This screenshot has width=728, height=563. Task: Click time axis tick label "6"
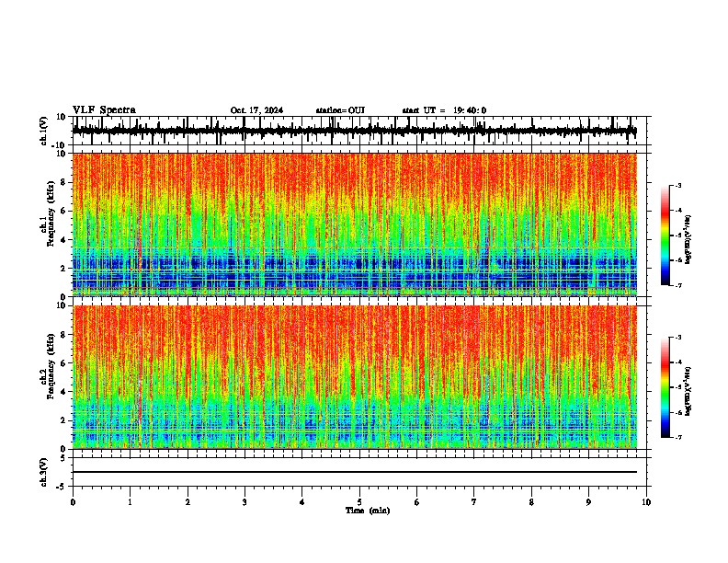tap(417, 502)
